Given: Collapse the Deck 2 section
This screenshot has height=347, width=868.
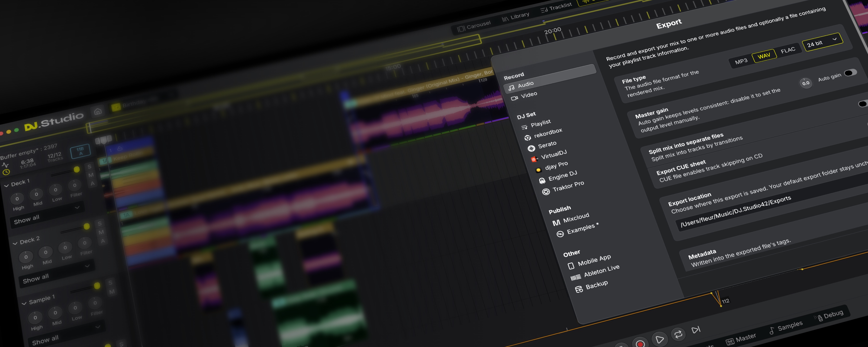Looking at the screenshot, I should [x=15, y=243].
